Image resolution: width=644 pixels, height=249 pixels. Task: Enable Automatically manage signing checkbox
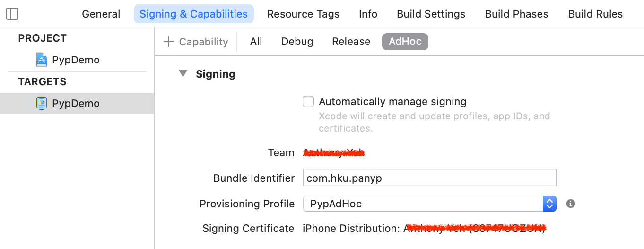[x=308, y=101]
